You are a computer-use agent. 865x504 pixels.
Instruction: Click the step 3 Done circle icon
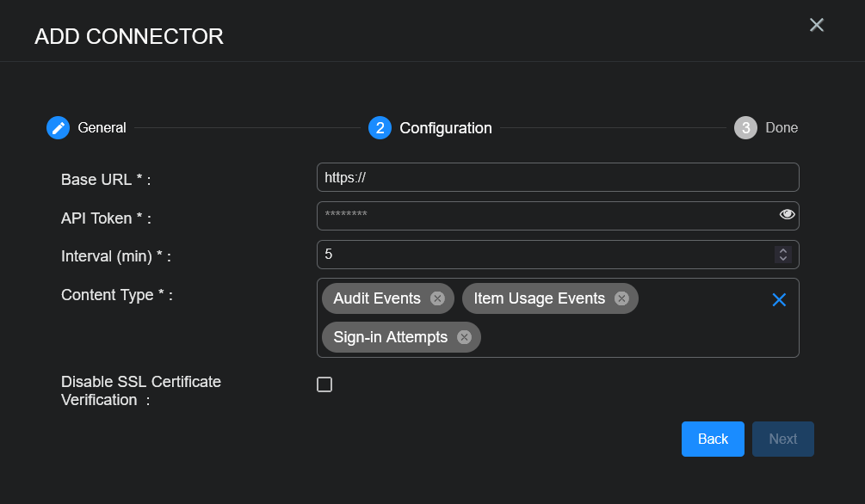coord(745,128)
